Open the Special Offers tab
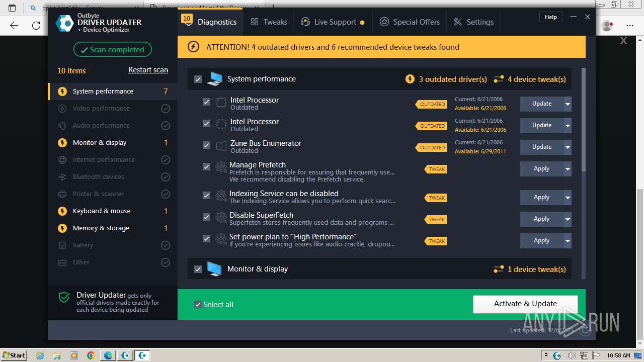Screen dimensions: 644x362 click(410, 22)
